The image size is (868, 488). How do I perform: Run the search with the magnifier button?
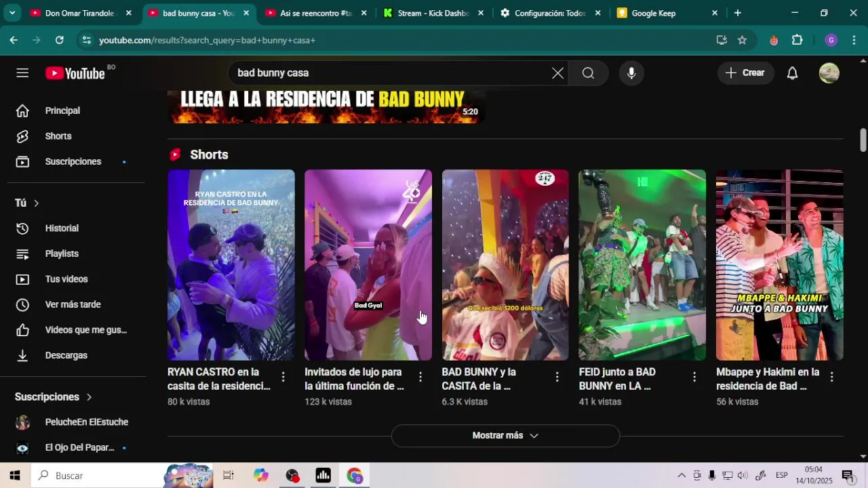pos(588,73)
